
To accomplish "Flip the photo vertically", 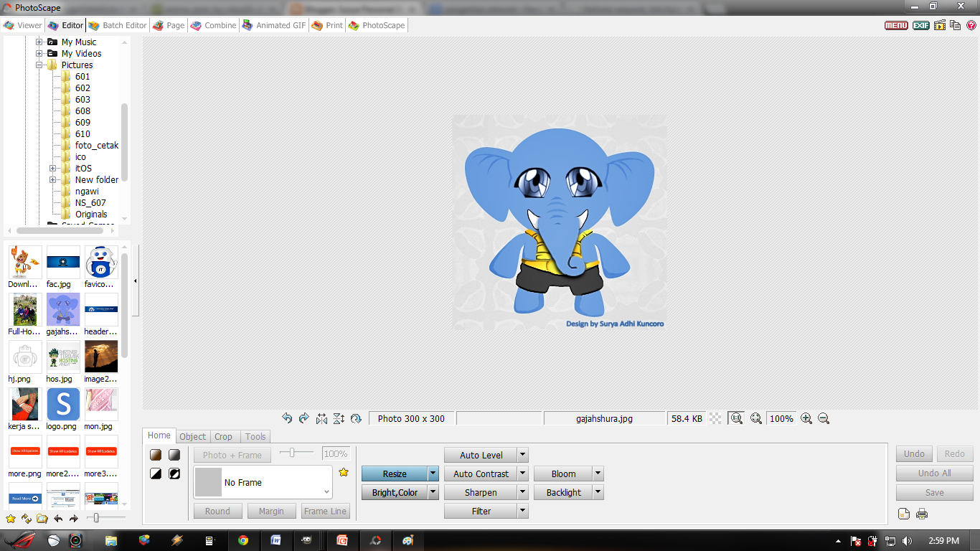I will (339, 418).
